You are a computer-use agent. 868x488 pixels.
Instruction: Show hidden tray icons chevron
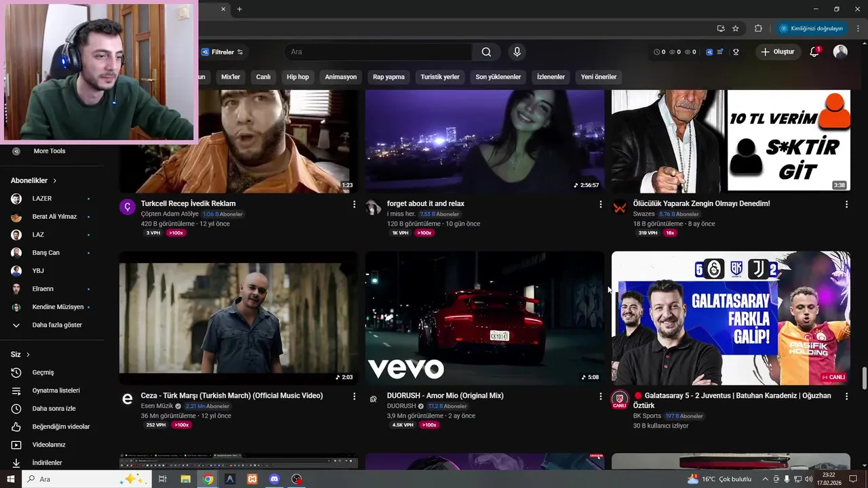pyautogui.click(x=766, y=479)
